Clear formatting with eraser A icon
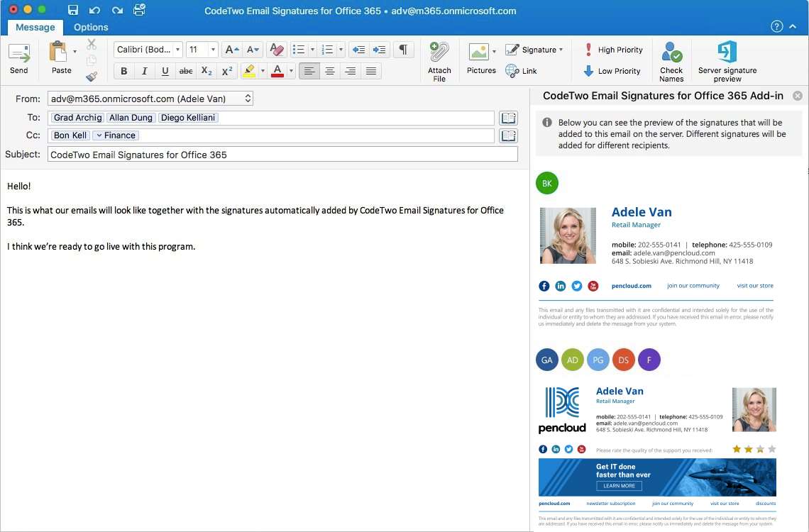 [x=277, y=50]
